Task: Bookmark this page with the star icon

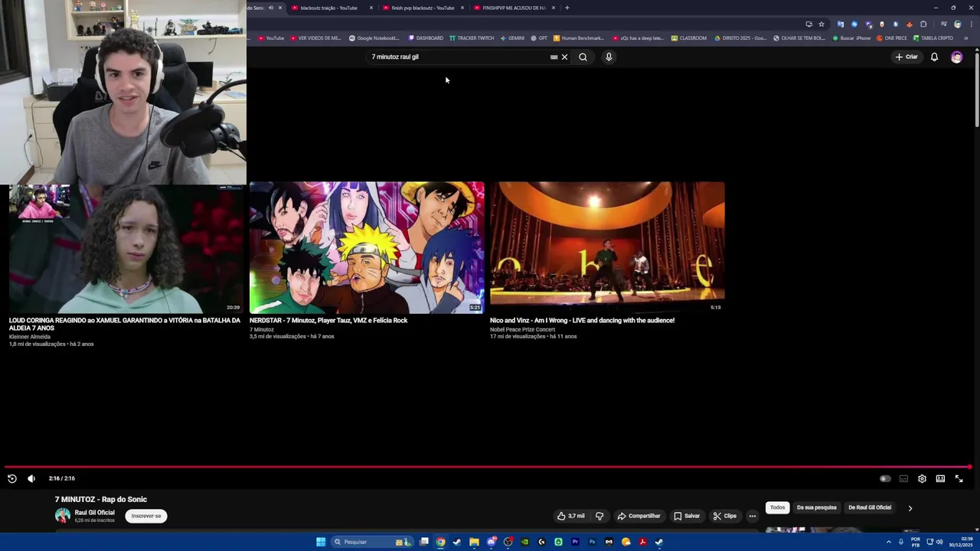Action: click(x=822, y=24)
